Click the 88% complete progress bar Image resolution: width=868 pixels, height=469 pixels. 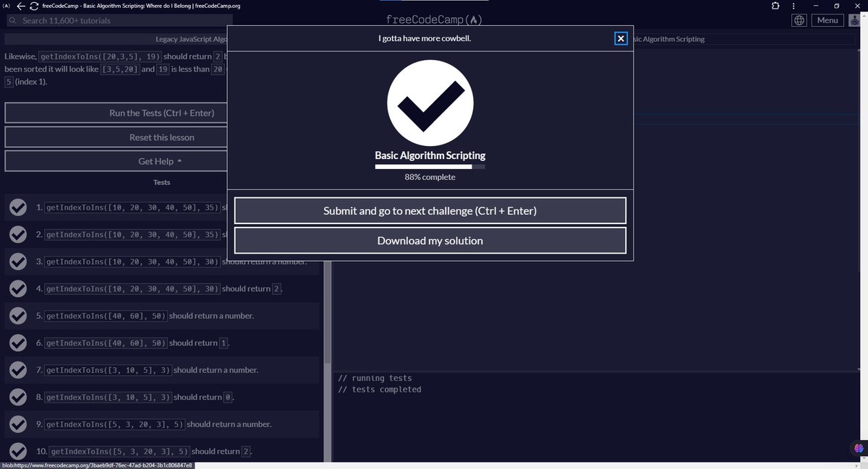[x=430, y=167]
